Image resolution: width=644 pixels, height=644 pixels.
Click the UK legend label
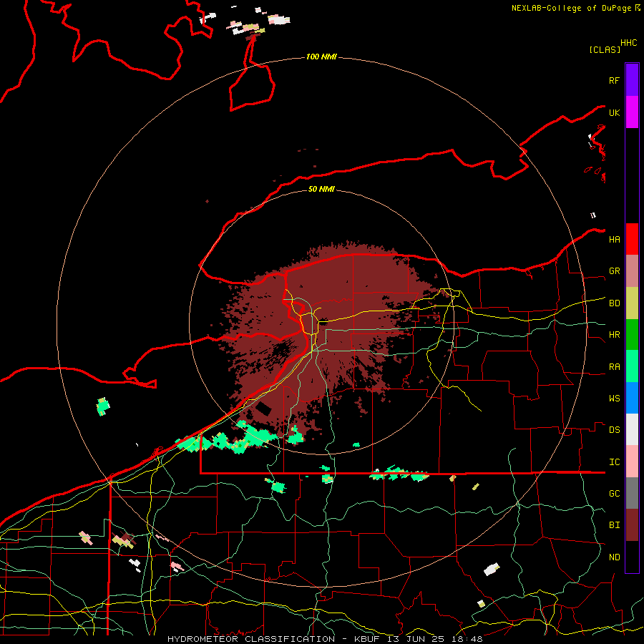coord(615,112)
